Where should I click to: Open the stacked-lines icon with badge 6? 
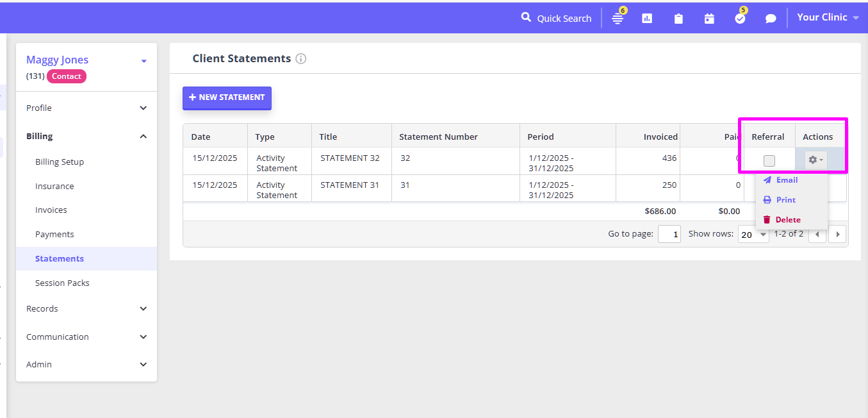pos(618,19)
